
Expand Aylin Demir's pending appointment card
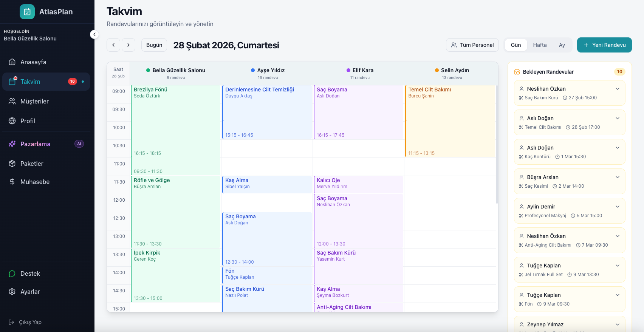[617, 207]
